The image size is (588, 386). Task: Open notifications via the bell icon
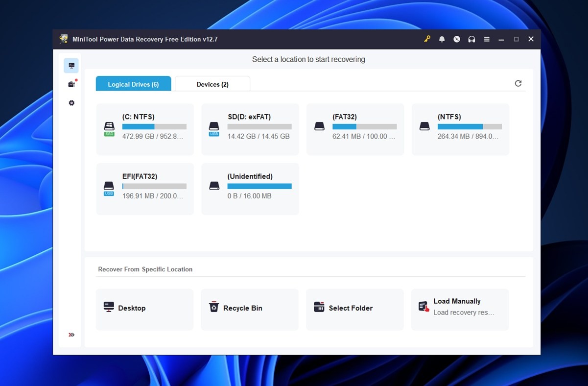(x=442, y=39)
